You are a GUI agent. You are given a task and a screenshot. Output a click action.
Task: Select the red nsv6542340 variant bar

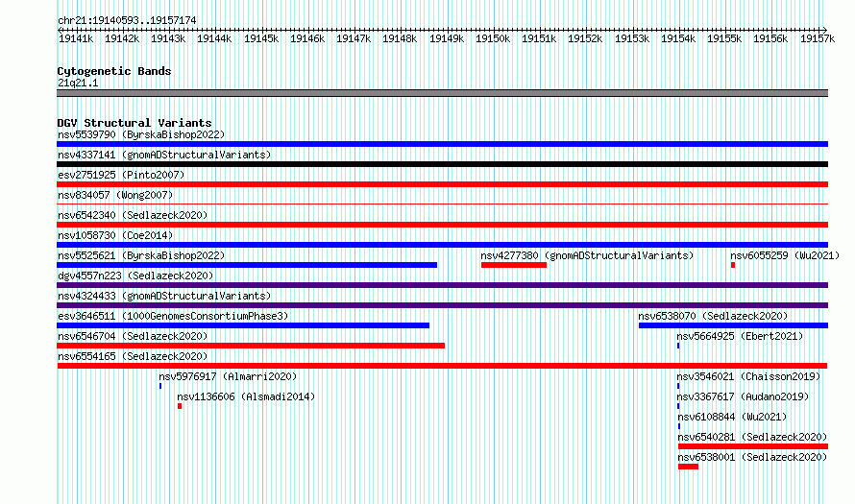[442, 225]
